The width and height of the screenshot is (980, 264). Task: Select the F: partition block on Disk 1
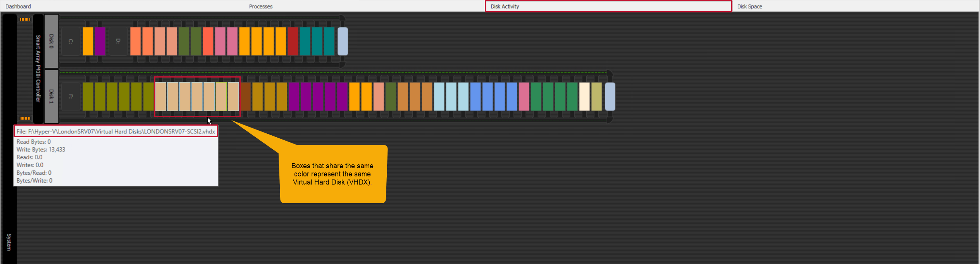71,97
